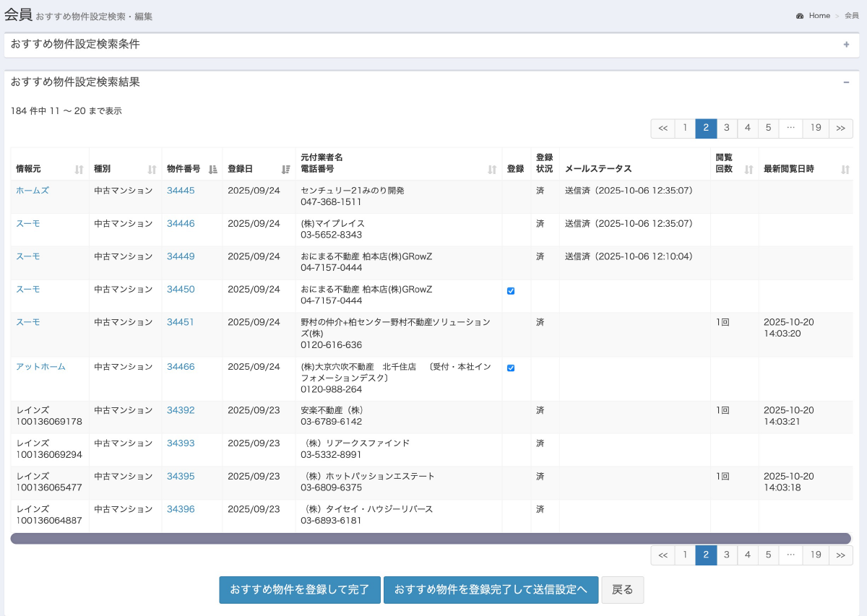Sort by 閲覧回数 column sort icon

point(749,169)
